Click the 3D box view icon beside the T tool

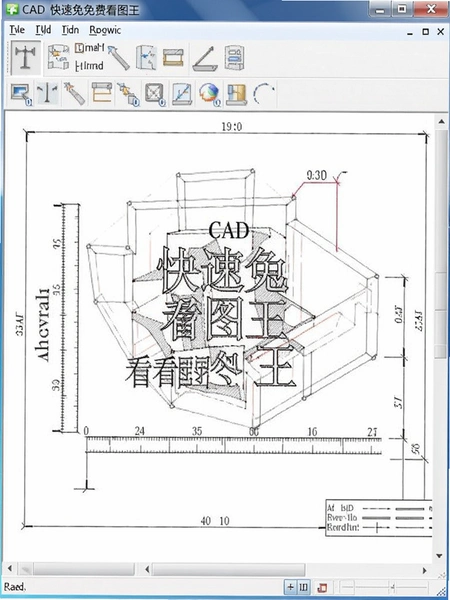click(58, 57)
